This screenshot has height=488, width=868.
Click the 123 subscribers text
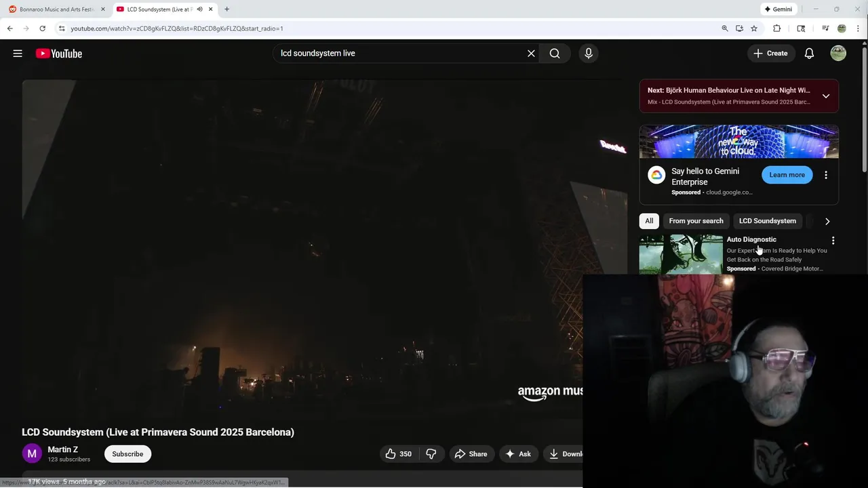coord(68,460)
